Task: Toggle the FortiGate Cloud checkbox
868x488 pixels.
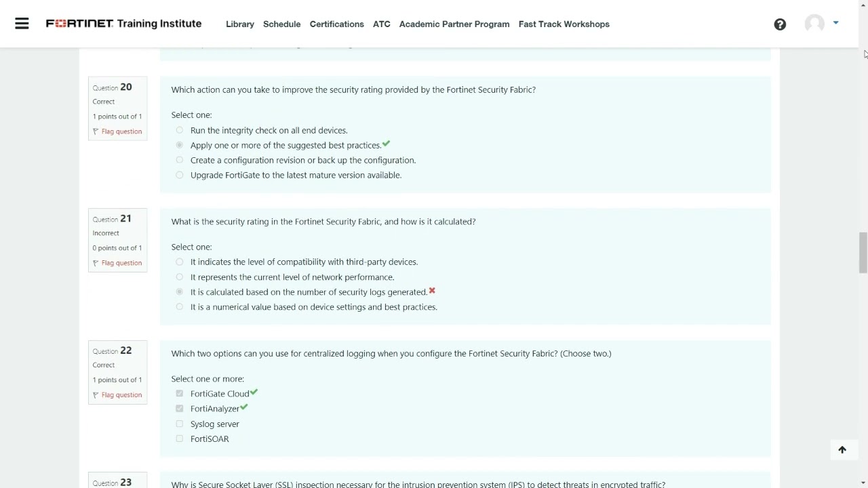Action: 180,393
